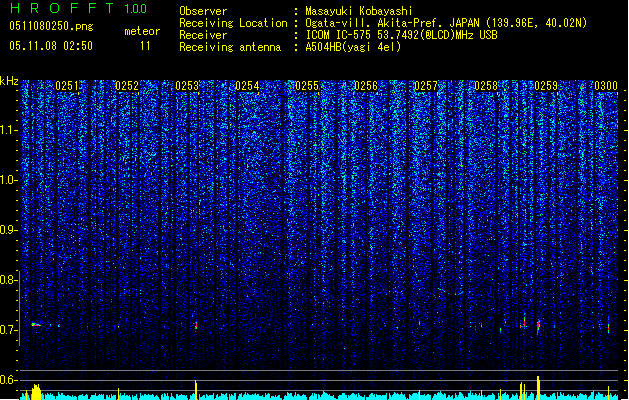Click the tallest yellow power spike below 0259
Image resolution: width=629 pixels, height=400 pixels.
[538, 388]
